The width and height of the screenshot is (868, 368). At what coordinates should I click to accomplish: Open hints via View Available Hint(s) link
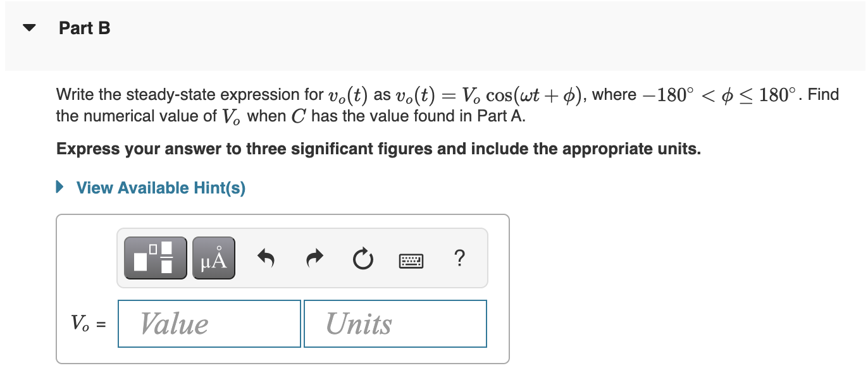159,187
